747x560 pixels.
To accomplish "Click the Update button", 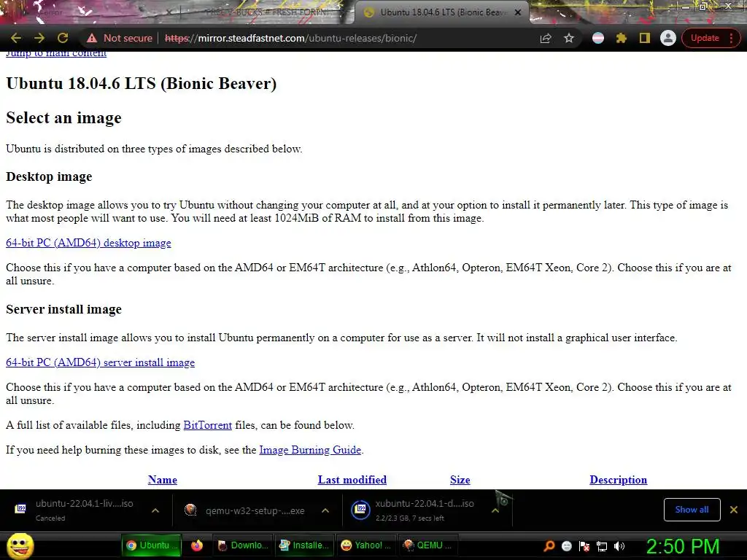I will coord(705,38).
